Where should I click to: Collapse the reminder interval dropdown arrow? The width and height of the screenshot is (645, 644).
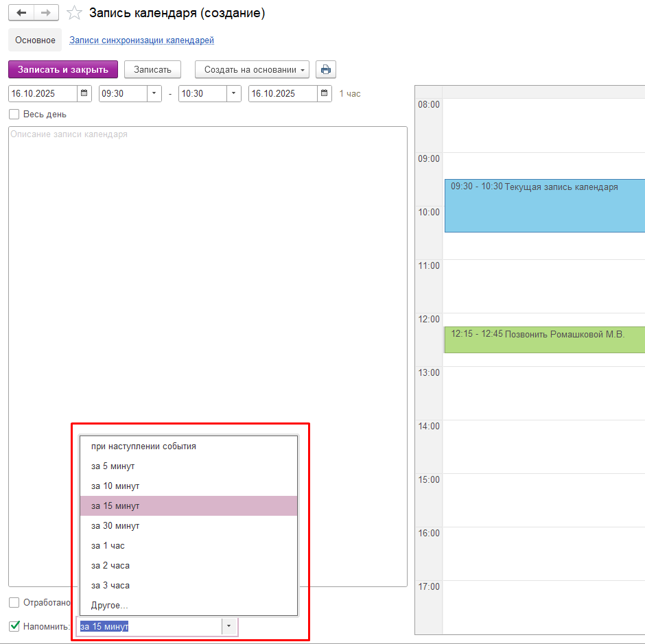point(229,626)
